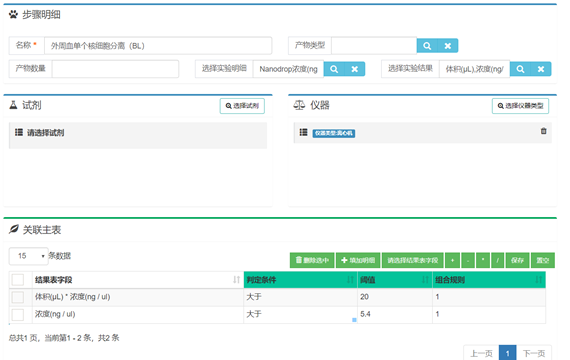The image size is (570, 360).
Task: Click the multiply asterisk operator button
Action: [x=483, y=260]
